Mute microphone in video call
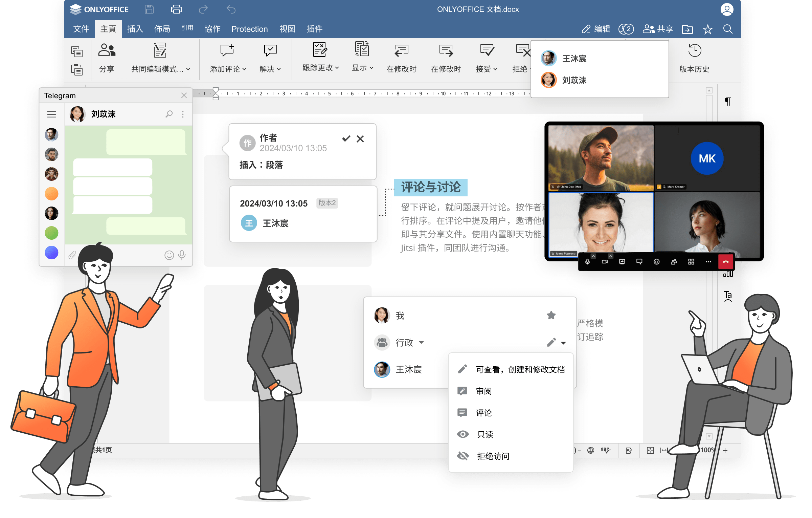 click(588, 262)
